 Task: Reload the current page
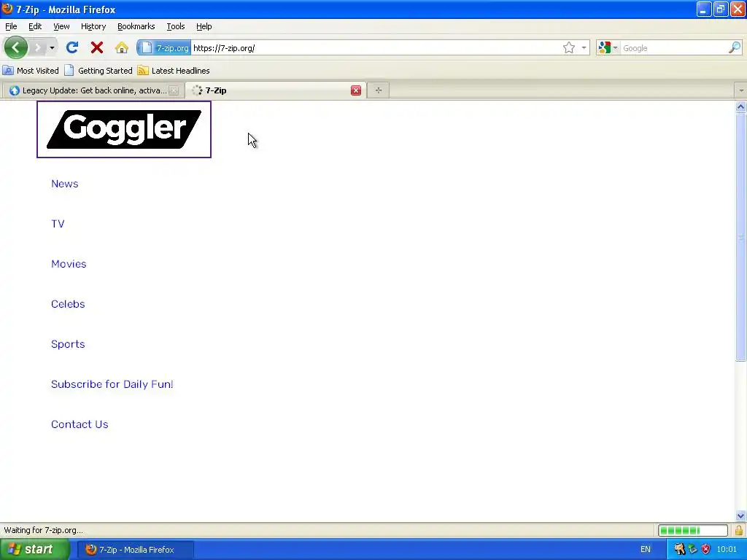(x=72, y=47)
